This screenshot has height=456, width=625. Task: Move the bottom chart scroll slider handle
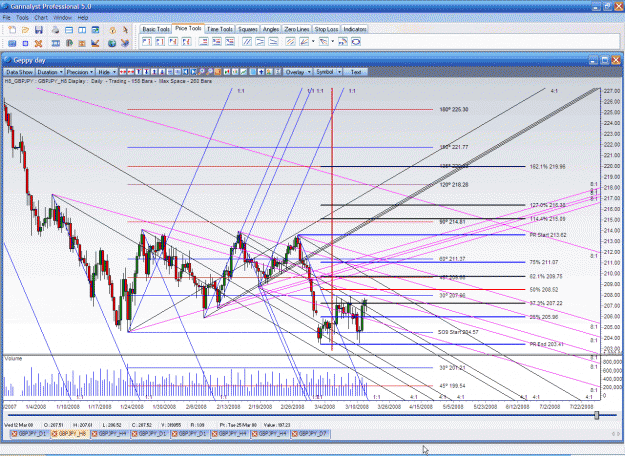[x=596, y=415]
